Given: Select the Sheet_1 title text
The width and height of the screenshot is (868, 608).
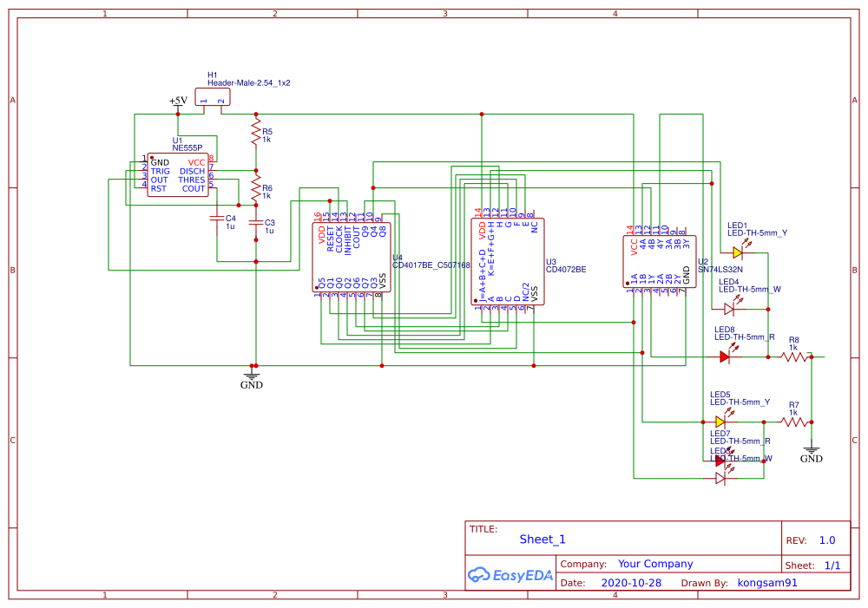Looking at the screenshot, I should 542,539.
